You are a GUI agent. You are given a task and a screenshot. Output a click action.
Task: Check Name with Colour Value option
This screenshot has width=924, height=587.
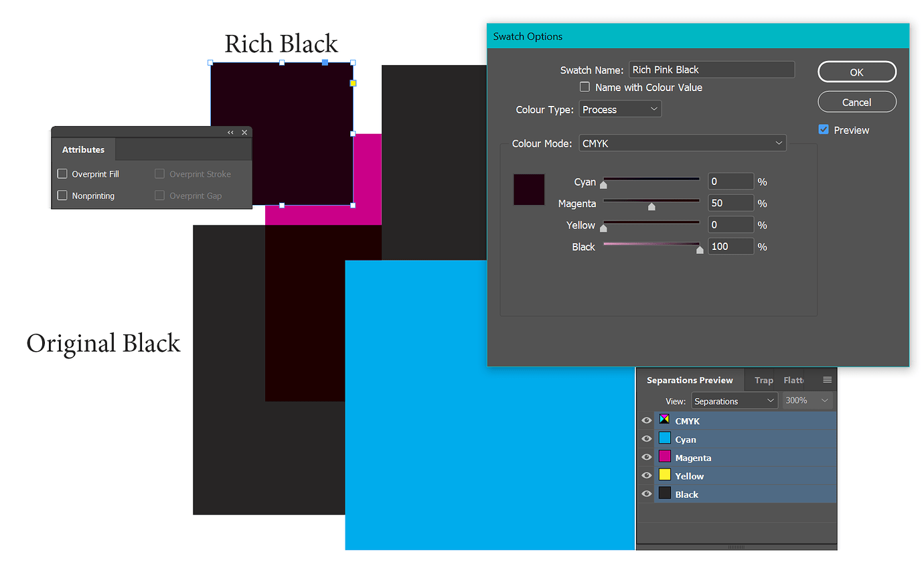585,86
